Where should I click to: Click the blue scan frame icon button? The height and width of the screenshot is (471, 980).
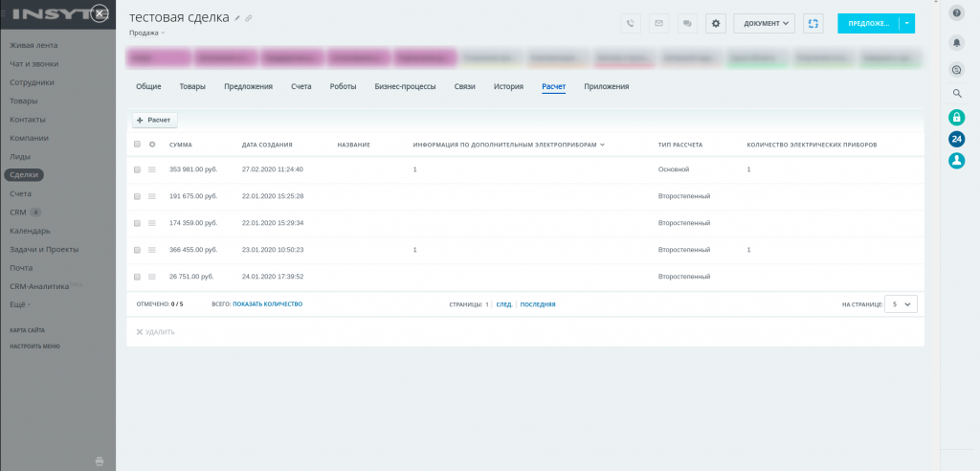tap(813, 23)
